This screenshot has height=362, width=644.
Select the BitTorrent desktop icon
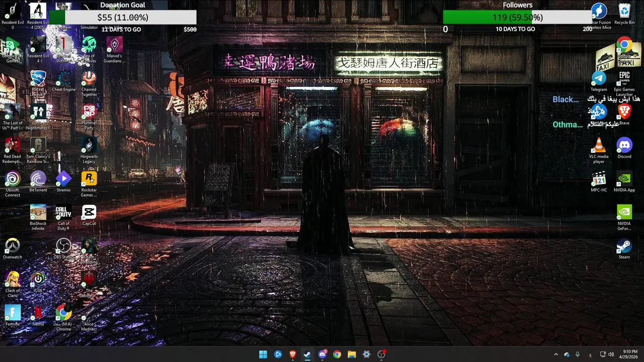[x=38, y=182]
